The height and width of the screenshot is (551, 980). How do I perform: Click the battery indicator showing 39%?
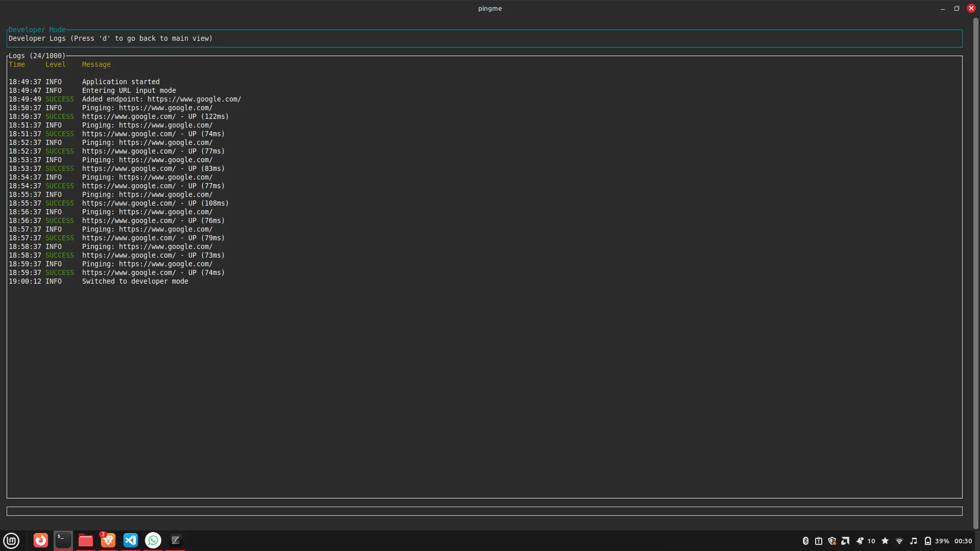(937, 541)
